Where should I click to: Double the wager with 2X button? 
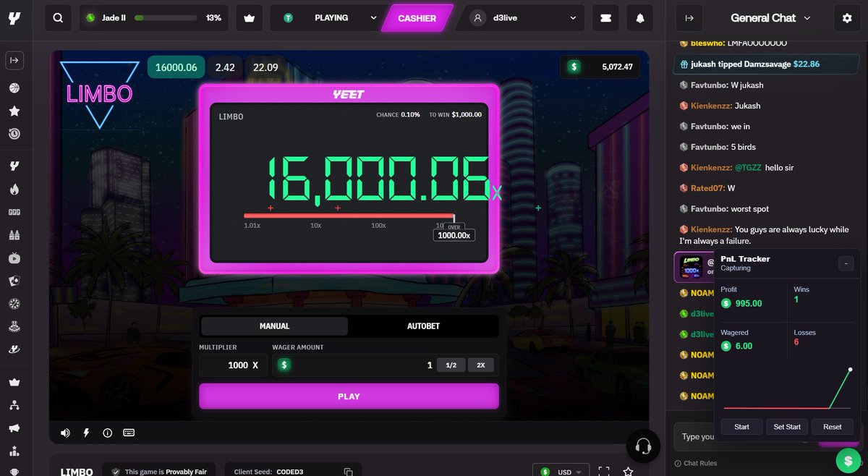coord(480,365)
